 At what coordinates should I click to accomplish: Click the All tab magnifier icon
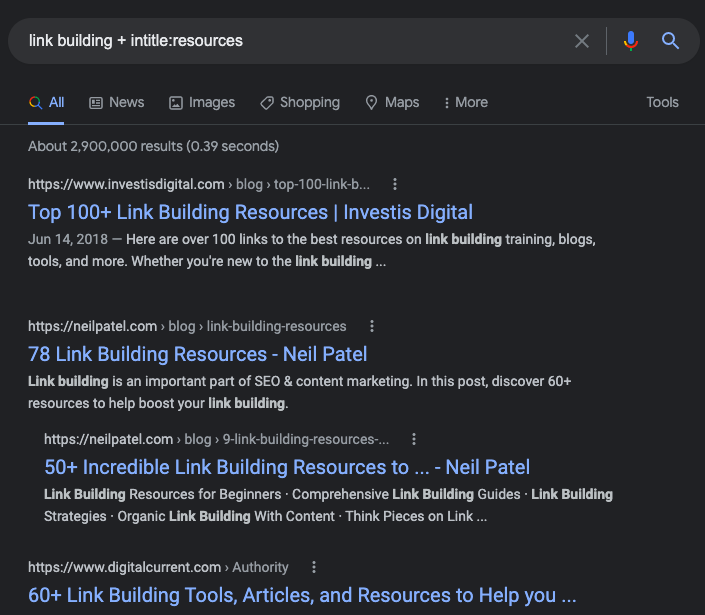point(36,102)
